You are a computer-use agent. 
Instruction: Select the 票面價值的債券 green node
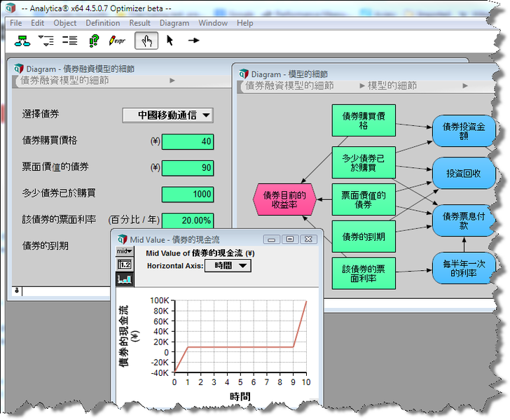point(364,199)
